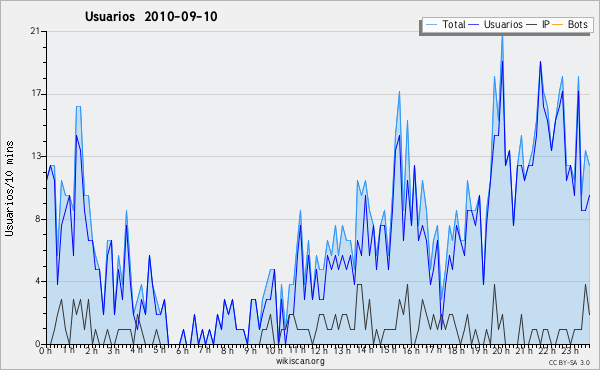The height and width of the screenshot is (370, 600).
Task: Click the "IP" legend entry
Action: [546, 24]
